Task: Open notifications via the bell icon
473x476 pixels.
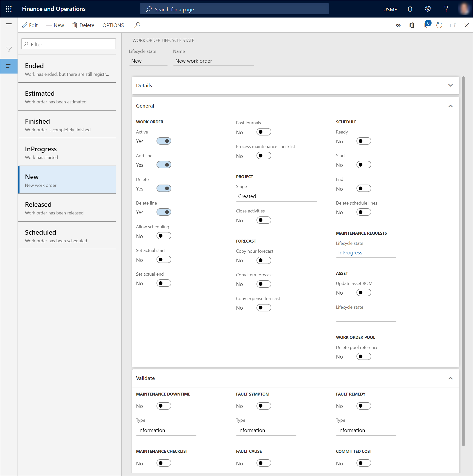Action: coord(410,9)
